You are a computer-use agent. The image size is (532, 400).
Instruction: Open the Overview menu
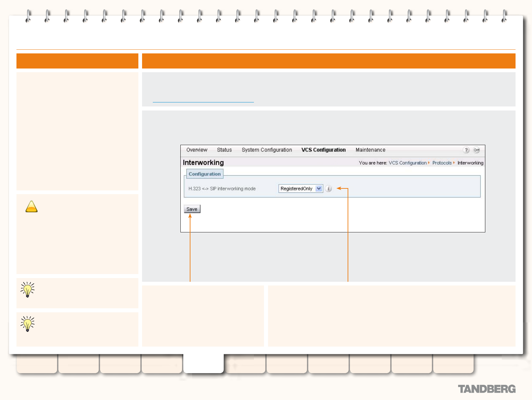coord(197,150)
